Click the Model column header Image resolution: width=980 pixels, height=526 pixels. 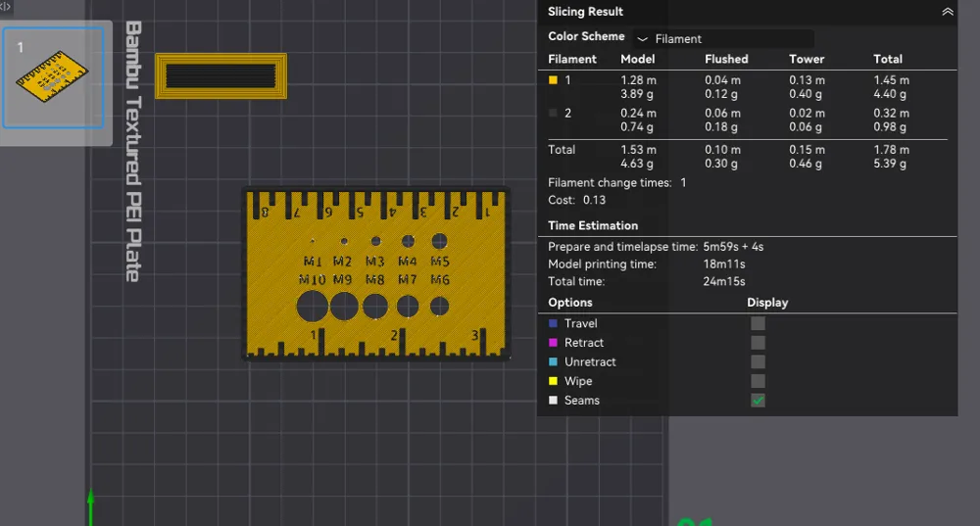click(638, 59)
